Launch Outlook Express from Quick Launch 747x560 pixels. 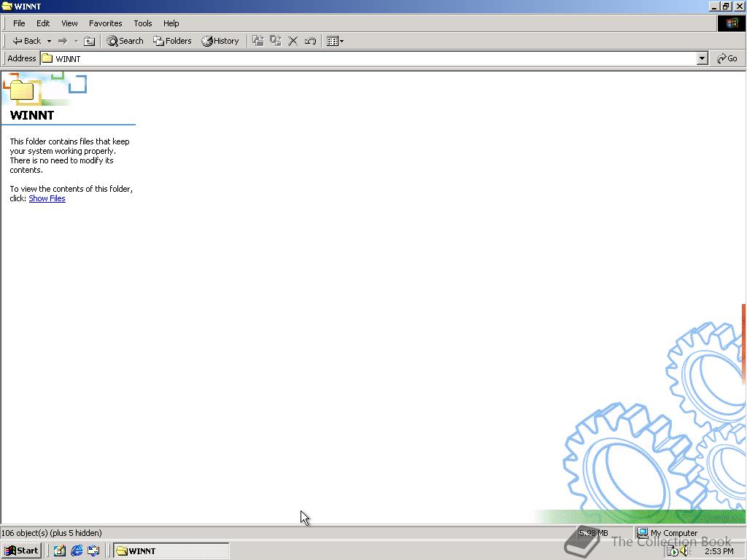click(93, 551)
